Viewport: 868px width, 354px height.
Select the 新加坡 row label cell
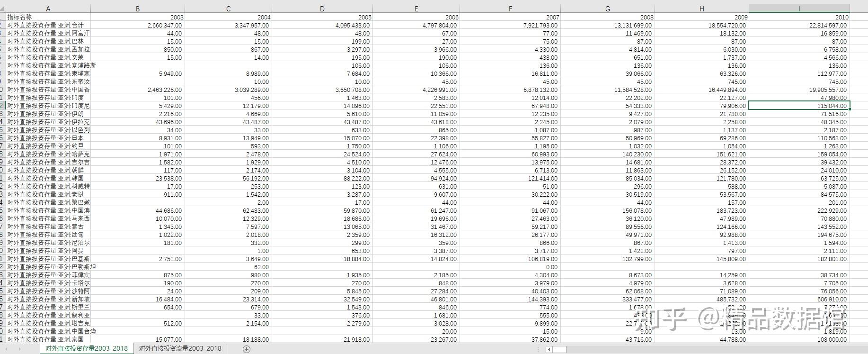[48, 299]
